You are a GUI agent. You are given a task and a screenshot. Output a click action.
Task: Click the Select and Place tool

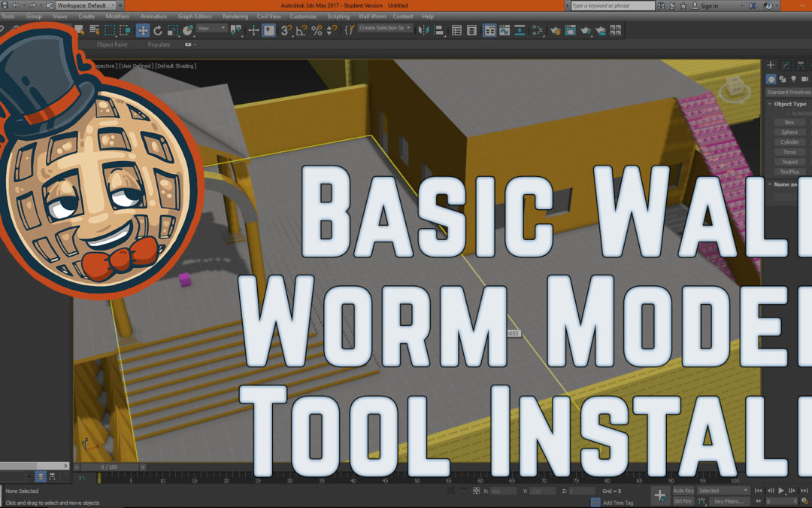coord(187,30)
